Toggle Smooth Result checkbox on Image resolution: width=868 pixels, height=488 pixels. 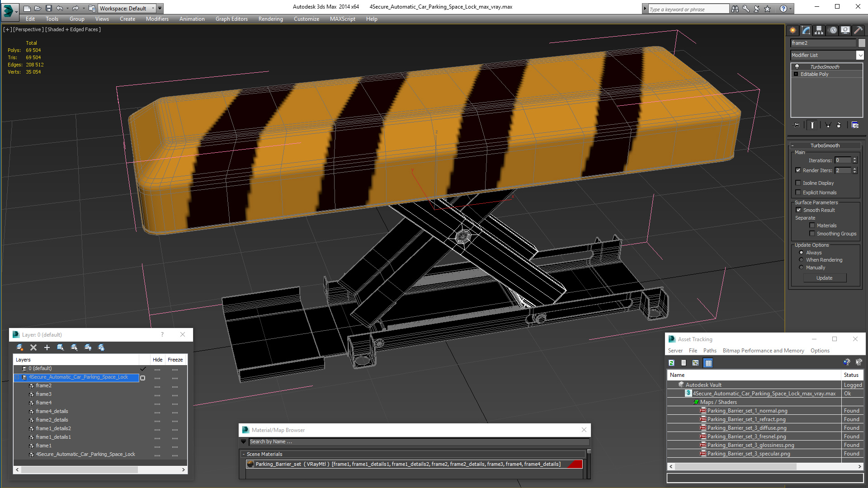point(798,210)
